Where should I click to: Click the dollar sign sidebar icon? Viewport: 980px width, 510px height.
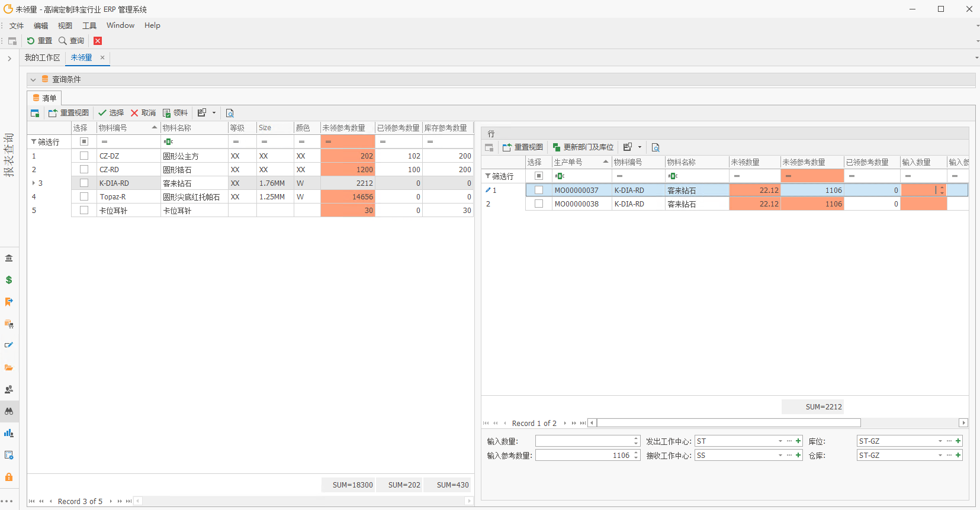coord(9,280)
